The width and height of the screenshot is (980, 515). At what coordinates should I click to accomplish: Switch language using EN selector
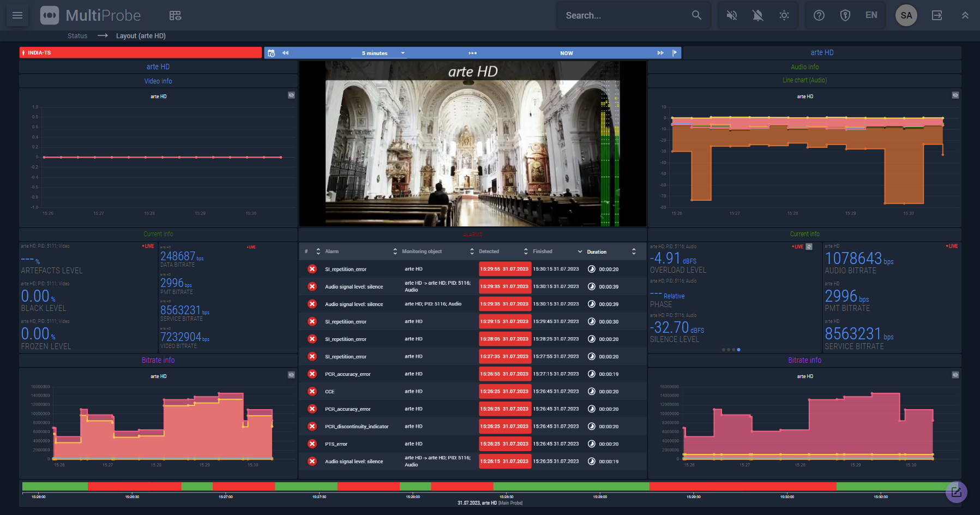871,15
